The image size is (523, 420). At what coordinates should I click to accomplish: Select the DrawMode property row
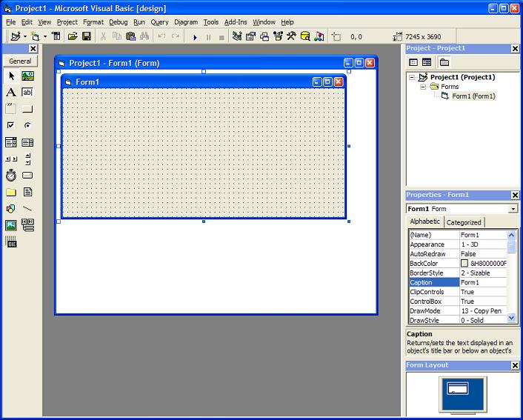(x=458, y=311)
